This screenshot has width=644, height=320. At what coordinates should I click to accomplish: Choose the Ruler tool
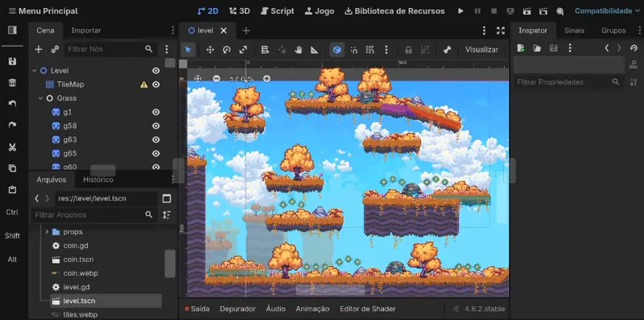[315, 50]
